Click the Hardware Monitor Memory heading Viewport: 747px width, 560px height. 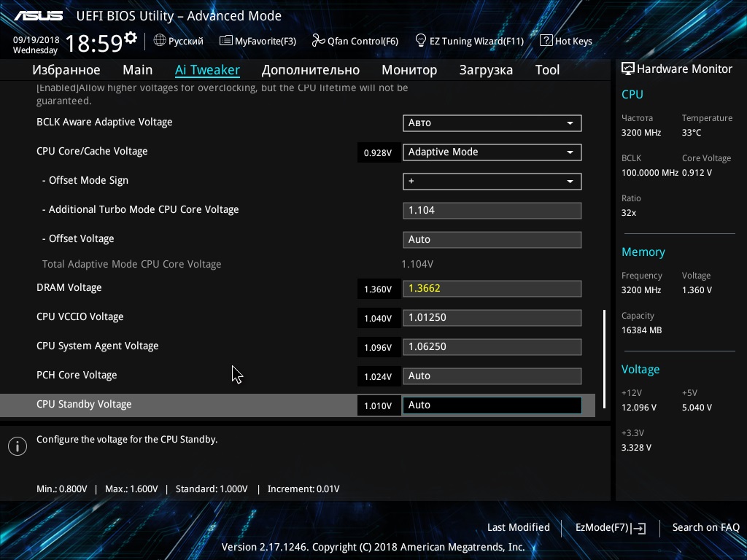tap(643, 252)
